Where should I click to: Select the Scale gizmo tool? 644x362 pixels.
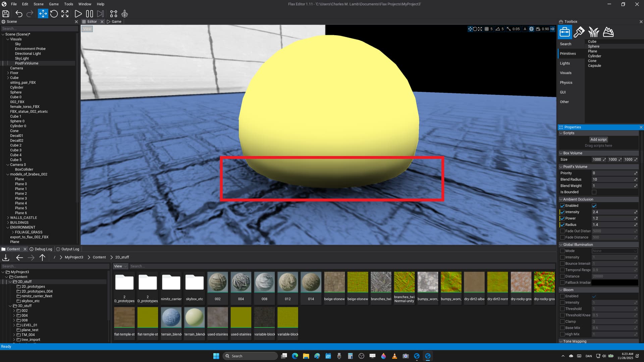(65, 14)
